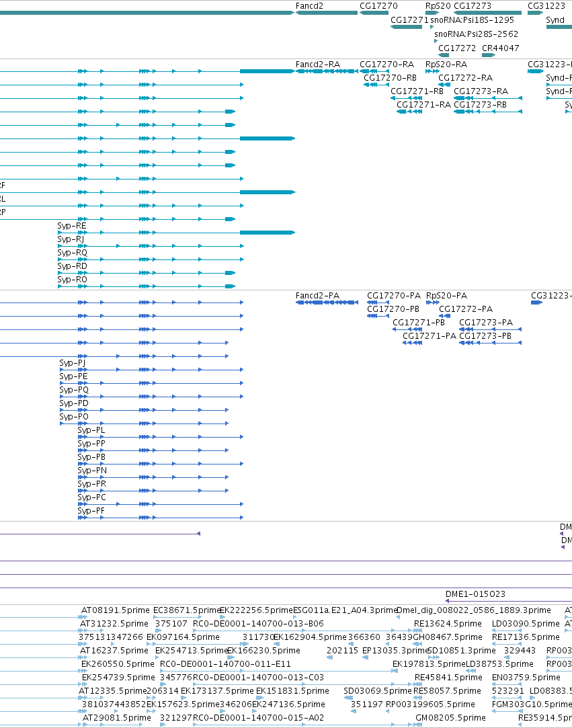Select the Syp-RQ transcript label
This screenshot has width=572, height=728.
(72, 253)
